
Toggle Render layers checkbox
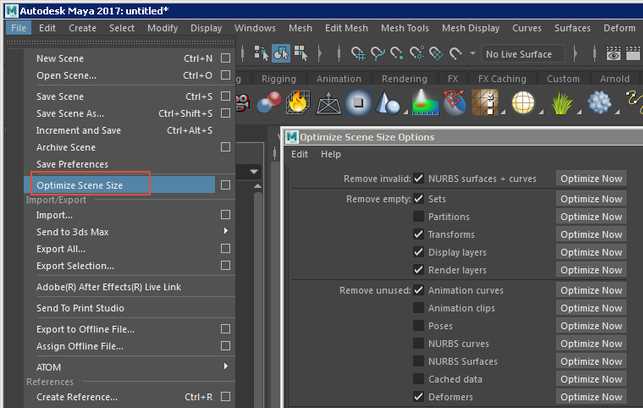418,270
